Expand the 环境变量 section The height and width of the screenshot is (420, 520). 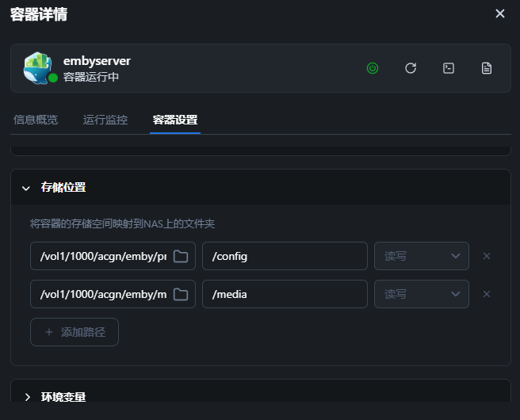pos(27,397)
